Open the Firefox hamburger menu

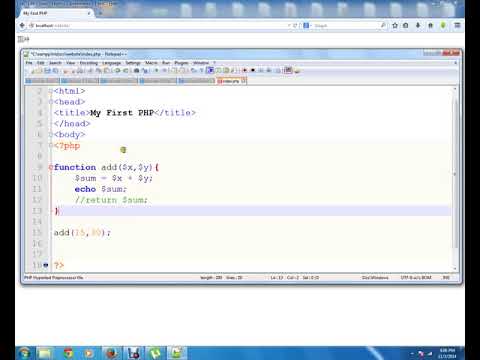[x=457, y=25]
